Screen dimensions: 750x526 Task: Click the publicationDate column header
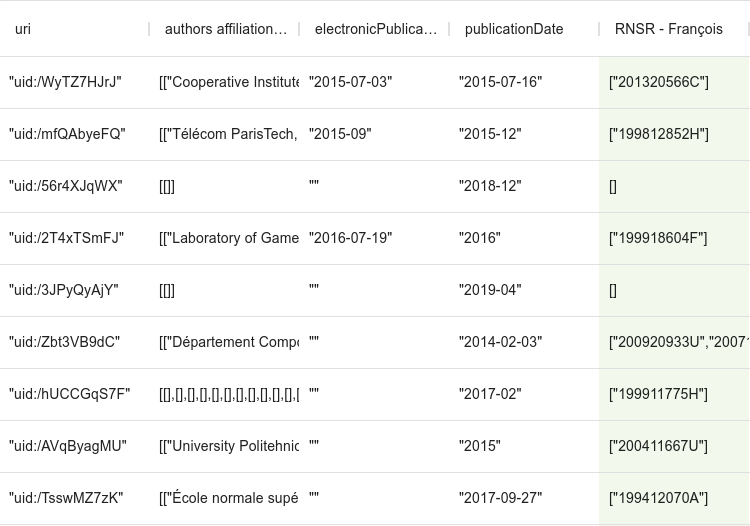click(514, 29)
